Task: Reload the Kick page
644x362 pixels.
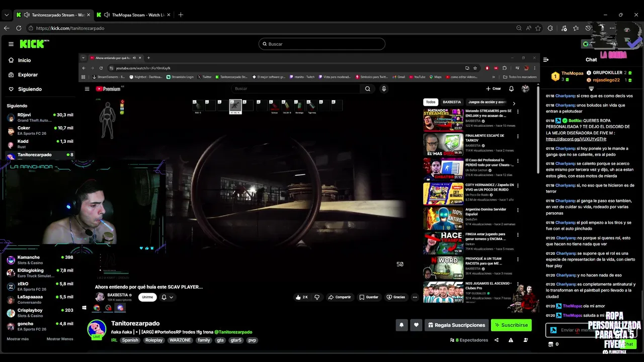Action: [19, 28]
